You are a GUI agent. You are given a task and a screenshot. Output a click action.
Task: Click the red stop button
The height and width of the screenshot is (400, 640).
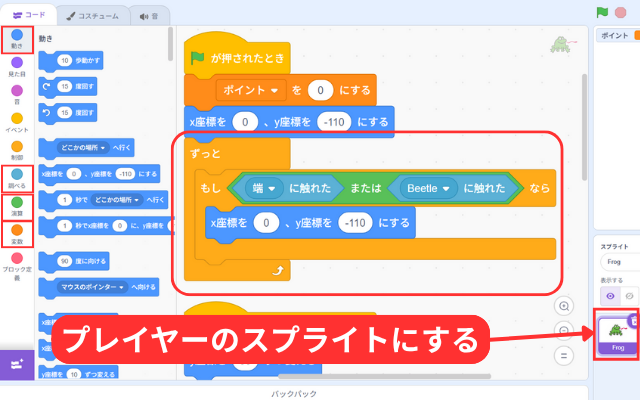pos(620,12)
